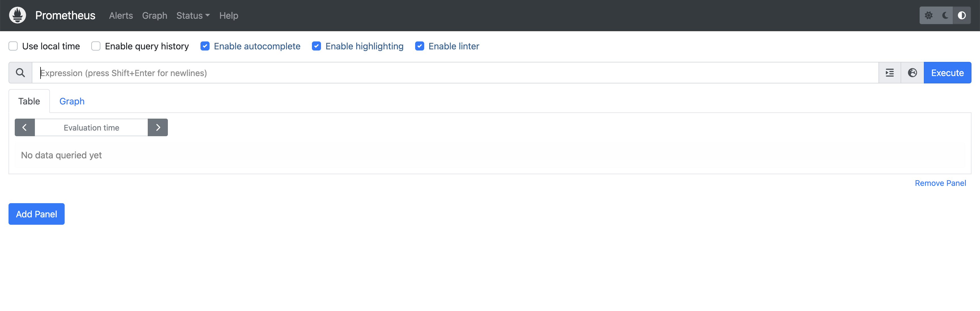The image size is (980, 311).
Task: Switch to the Graph panel tab
Action: [x=72, y=101]
